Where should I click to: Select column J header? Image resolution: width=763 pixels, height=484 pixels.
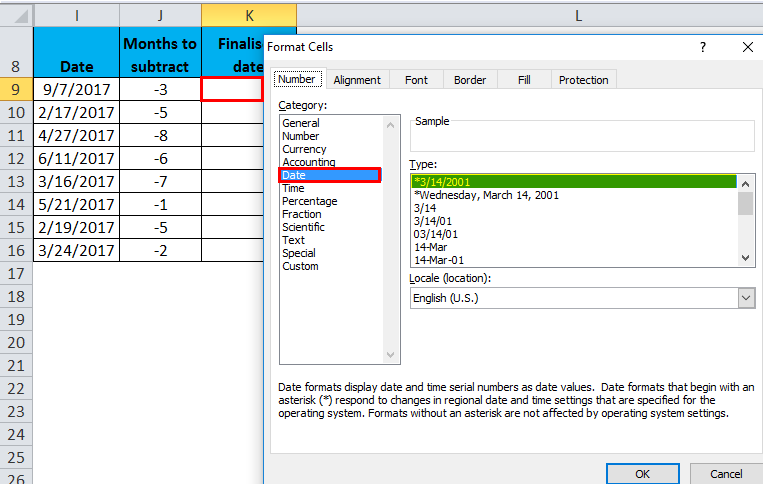[x=160, y=16]
